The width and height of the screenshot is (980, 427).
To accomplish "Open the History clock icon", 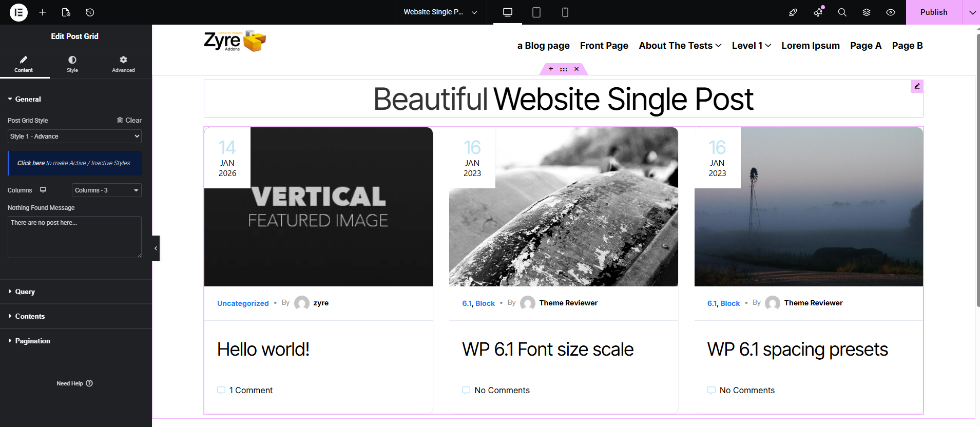I will point(90,12).
